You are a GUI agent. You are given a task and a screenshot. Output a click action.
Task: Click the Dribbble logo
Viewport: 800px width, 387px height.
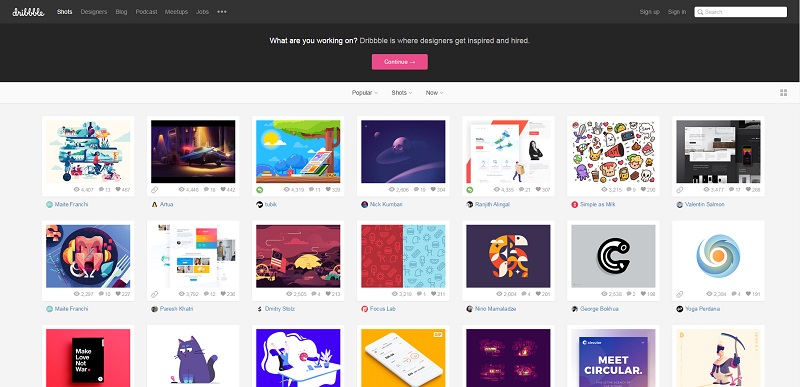click(29, 12)
